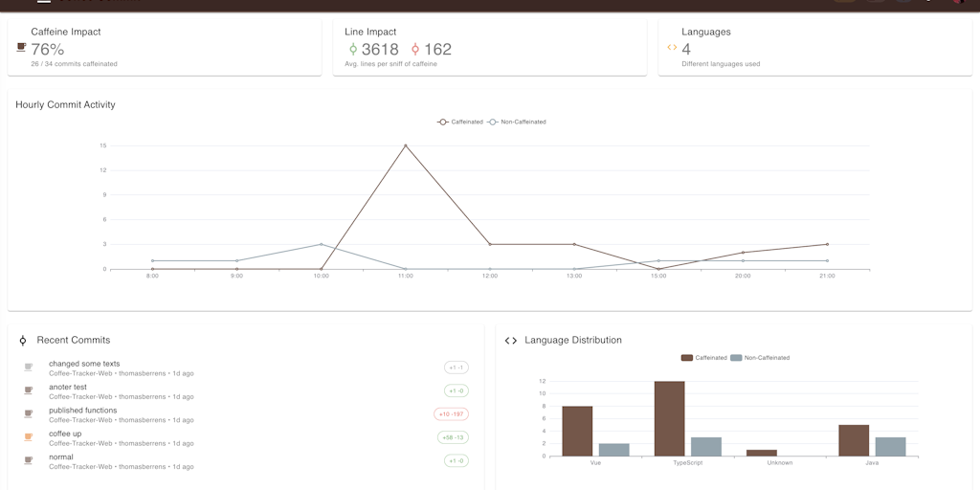The width and height of the screenshot is (980, 490).
Task: Toggle Caffeinated series in hourly chart legend
Action: click(x=460, y=122)
